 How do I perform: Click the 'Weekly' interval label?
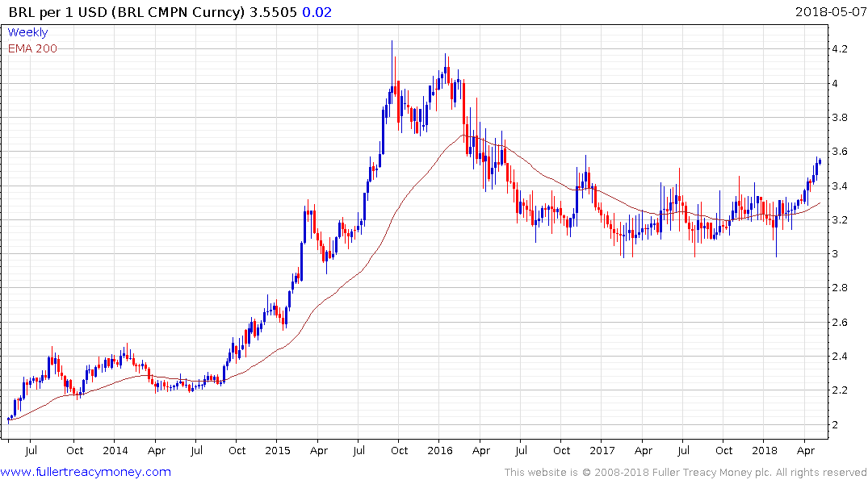tap(27, 32)
